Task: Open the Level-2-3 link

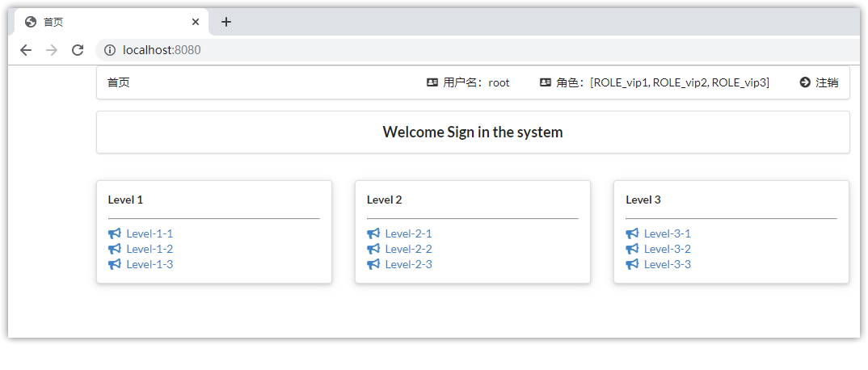Action: [408, 264]
